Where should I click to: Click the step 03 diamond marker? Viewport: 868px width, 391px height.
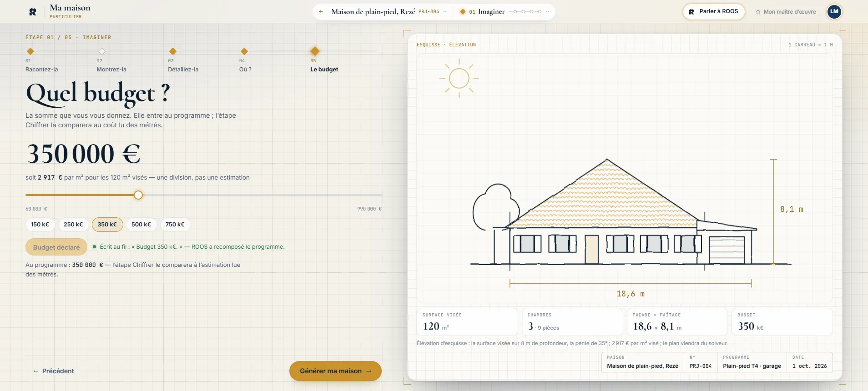(173, 51)
